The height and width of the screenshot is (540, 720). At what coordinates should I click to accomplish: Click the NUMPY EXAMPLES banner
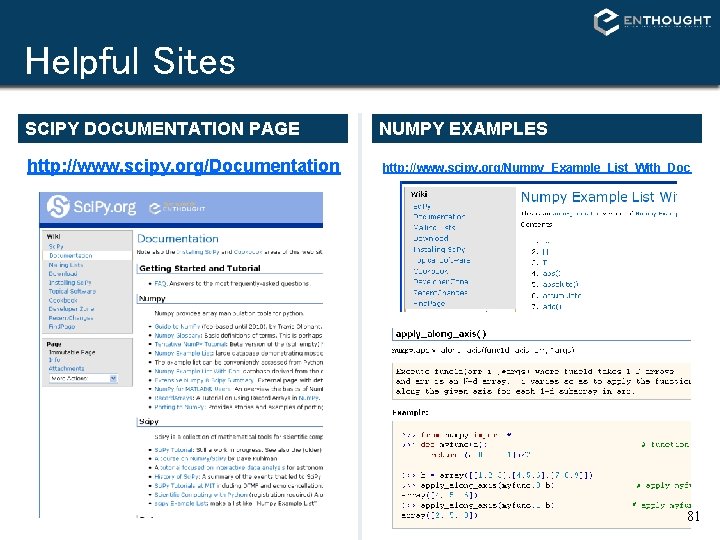pos(537,129)
